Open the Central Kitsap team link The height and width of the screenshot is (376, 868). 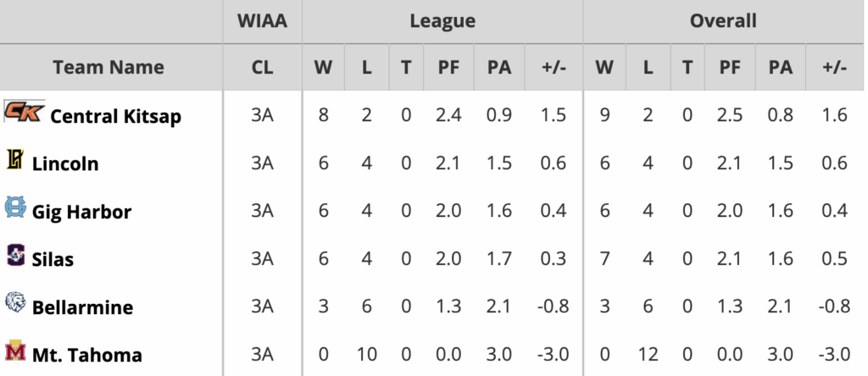[116, 116]
